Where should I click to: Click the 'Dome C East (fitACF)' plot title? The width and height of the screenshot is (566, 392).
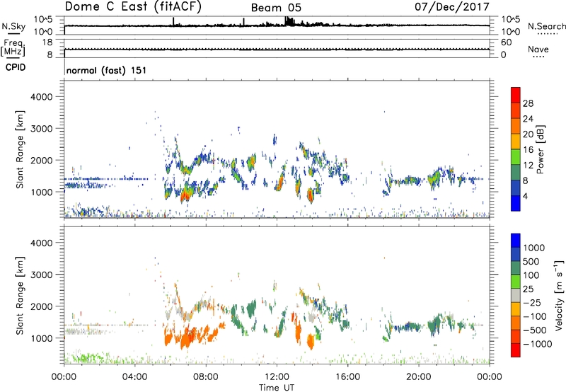pyautogui.click(x=133, y=7)
